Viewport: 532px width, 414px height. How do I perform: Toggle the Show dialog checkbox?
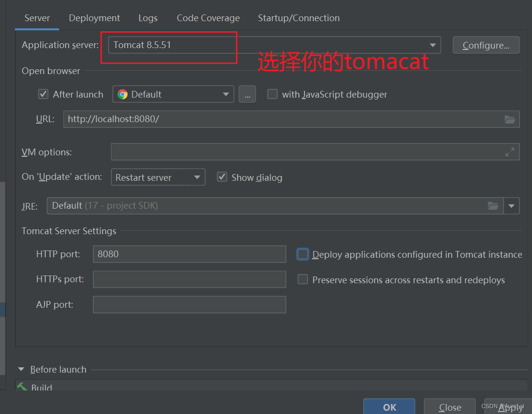[222, 177]
